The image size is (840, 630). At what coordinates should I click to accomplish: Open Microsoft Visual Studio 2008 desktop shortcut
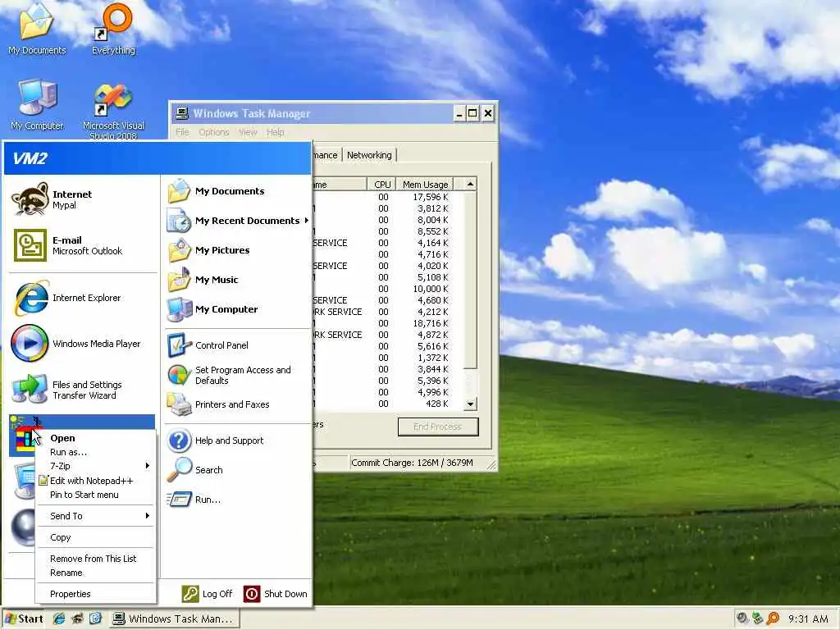coord(113,112)
